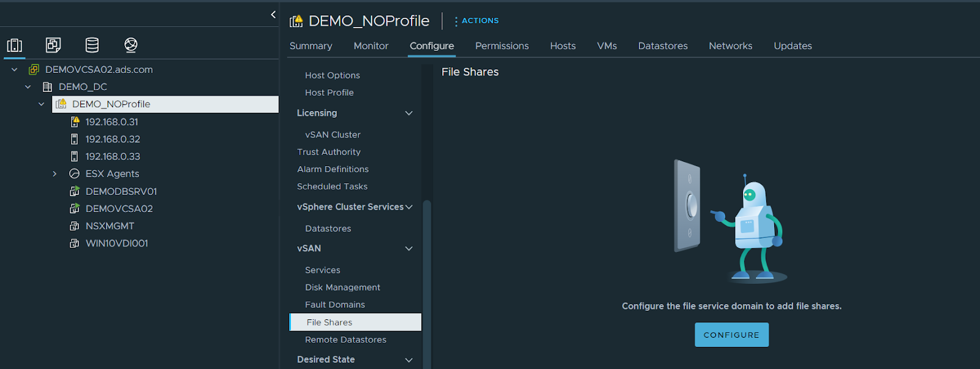Open the Actions dropdown menu
The height and width of the screenshot is (369, 980).
[477, 20]
